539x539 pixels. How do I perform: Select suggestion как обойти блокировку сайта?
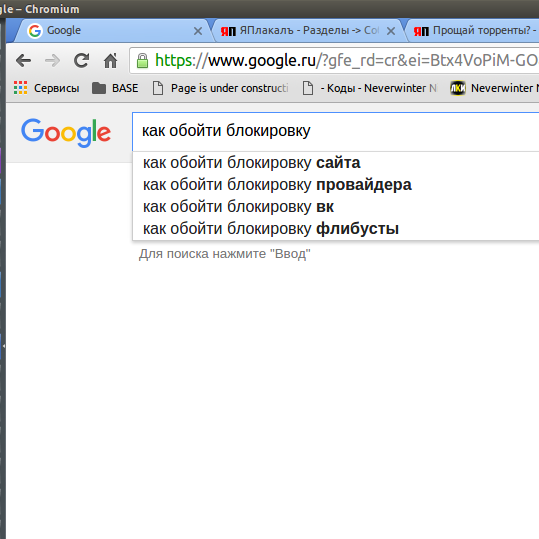pyautogui.click(x=336, y=163)
